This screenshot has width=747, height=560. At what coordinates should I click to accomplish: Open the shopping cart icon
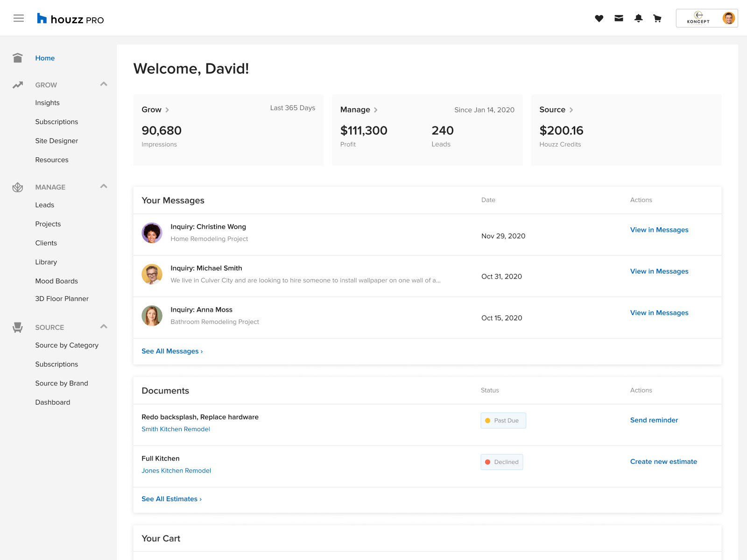657,19
